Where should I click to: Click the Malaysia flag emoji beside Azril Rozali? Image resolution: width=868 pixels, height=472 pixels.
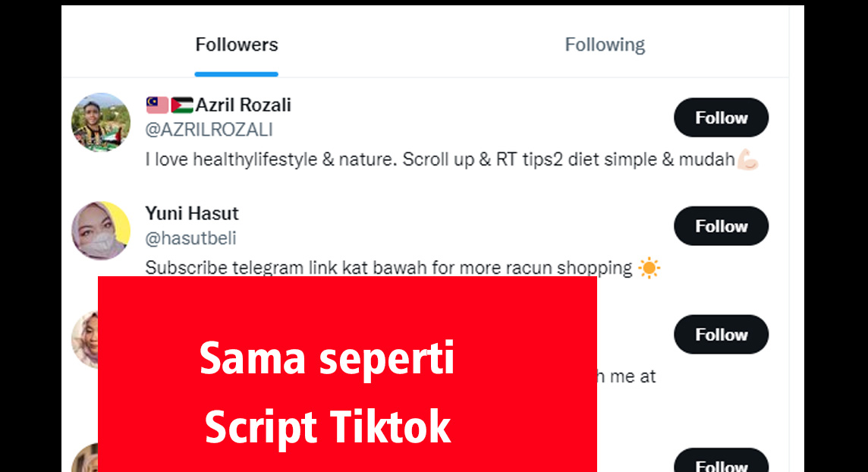(x=157, y=105)
